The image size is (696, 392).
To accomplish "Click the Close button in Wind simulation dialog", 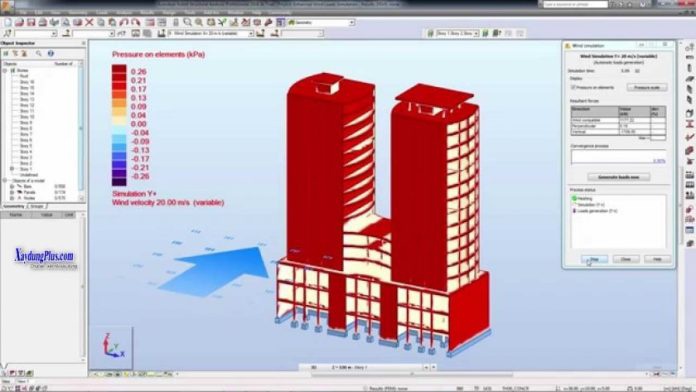I will 626,259.
